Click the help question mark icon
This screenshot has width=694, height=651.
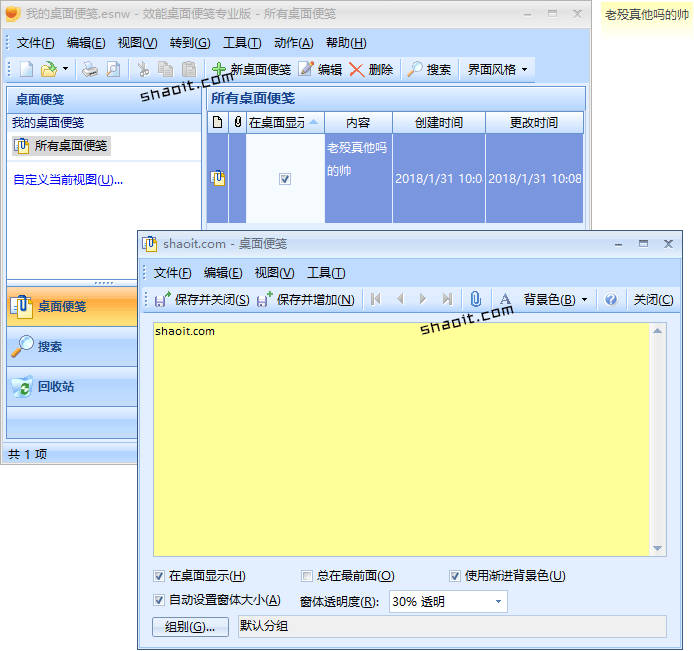pyautogui.click(x=611, y=300)
